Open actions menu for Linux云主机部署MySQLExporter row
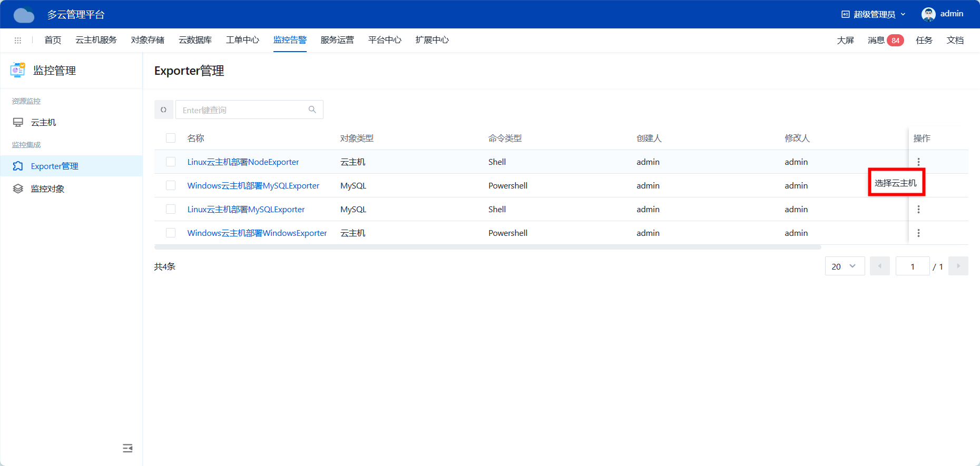Image resolution: width=980 pixels, height=466 pixels. click(918, 209)
